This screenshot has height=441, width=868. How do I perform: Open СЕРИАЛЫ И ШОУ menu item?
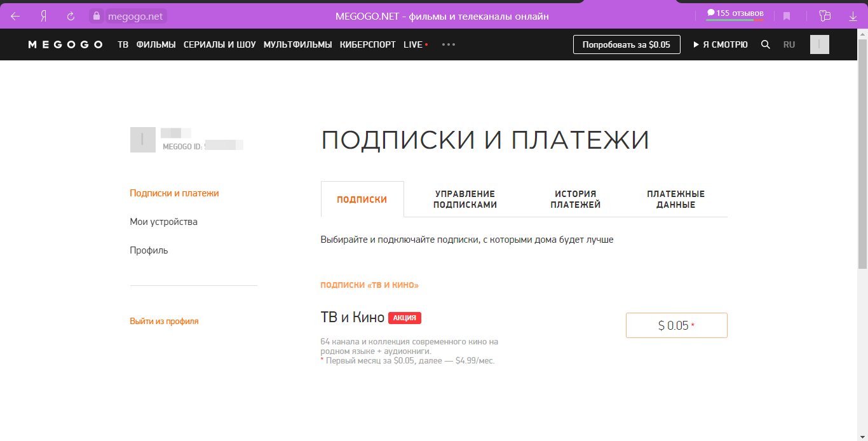click(220, 44)
